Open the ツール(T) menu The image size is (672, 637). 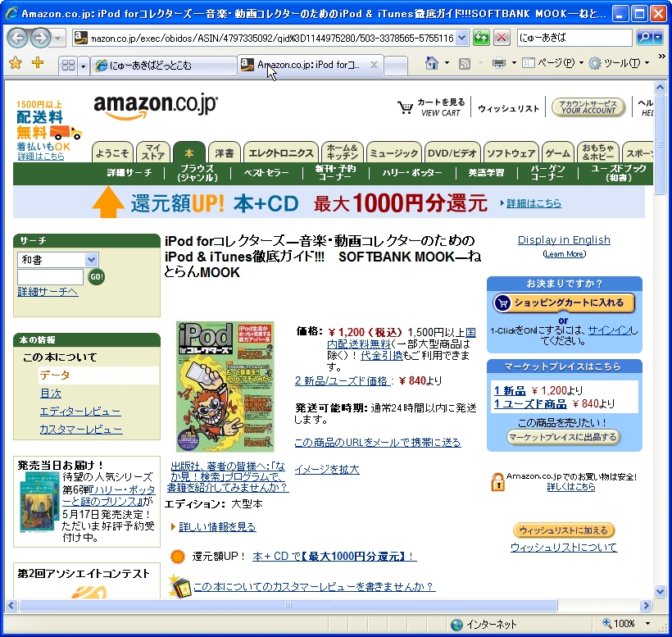tap(619, 63)
